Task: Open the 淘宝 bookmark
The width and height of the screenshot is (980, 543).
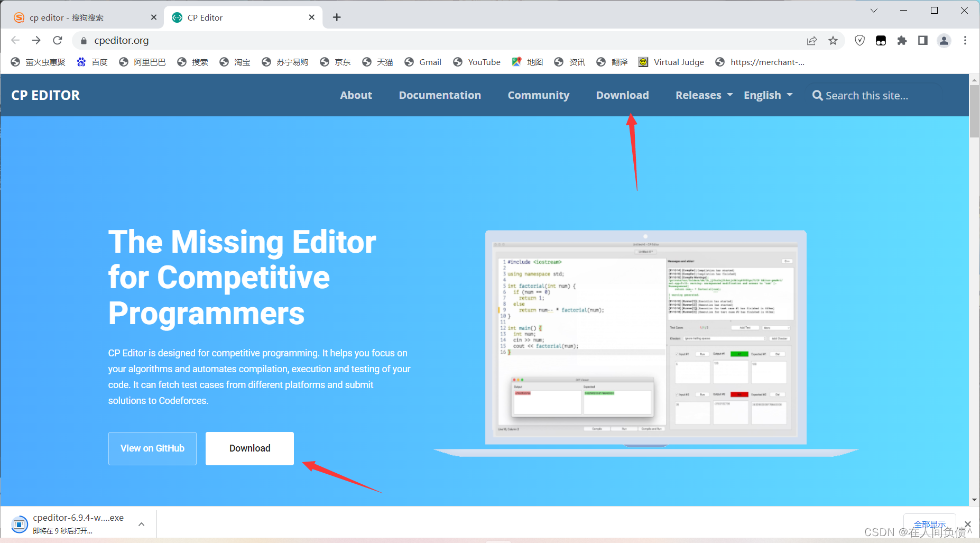Action: [235, 62]
